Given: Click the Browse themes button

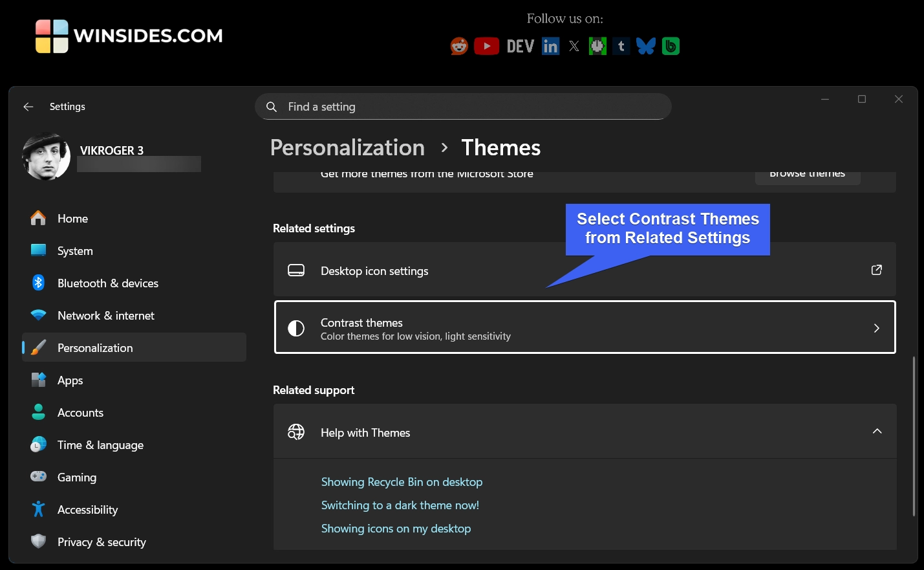Looking at the screenshot, I should pos(807,173).
